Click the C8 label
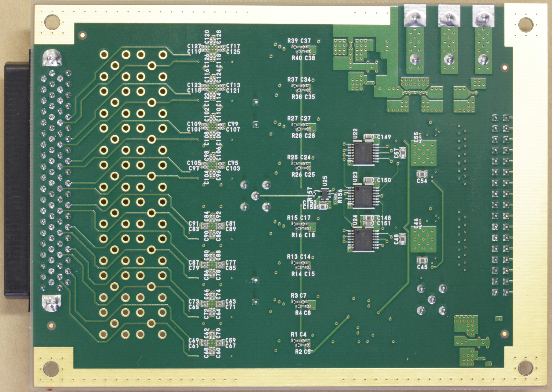The image size is (552, 392). [307, 313]
